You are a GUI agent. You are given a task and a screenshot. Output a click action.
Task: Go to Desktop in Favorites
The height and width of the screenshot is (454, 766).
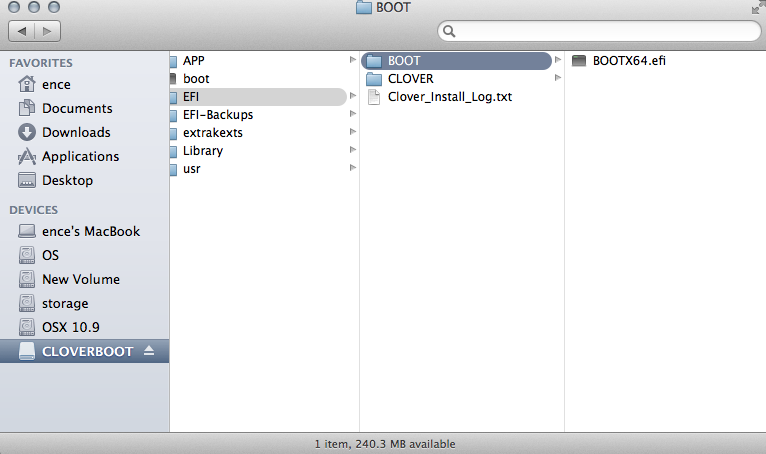pos(67,180)
